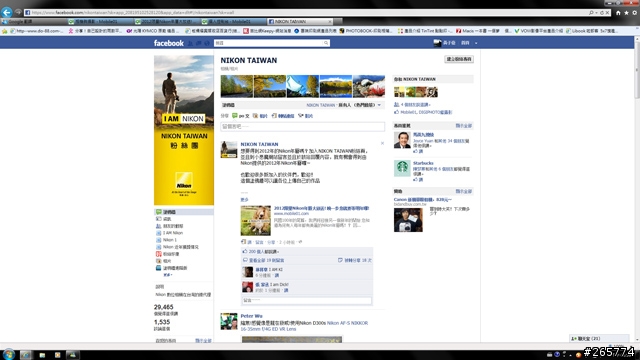Open Peter Wu's avatar thumbnail

(x=229, y=321)
